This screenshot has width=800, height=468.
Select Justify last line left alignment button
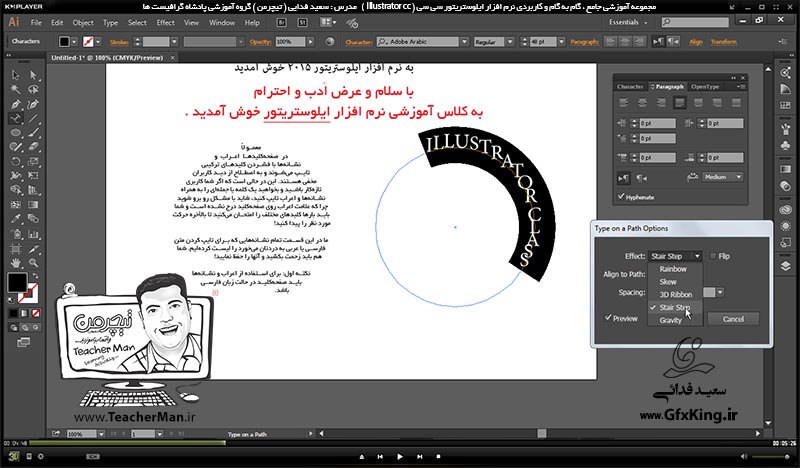(679, 103)
